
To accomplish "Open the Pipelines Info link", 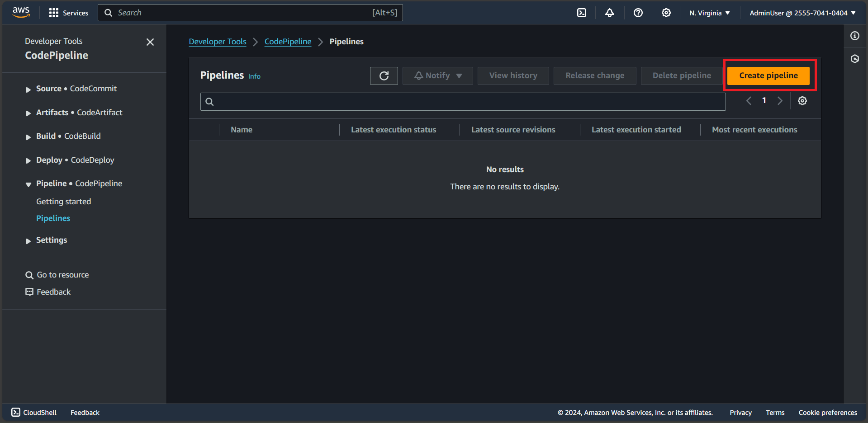I will pyautogui.click(x=254, y=76).
